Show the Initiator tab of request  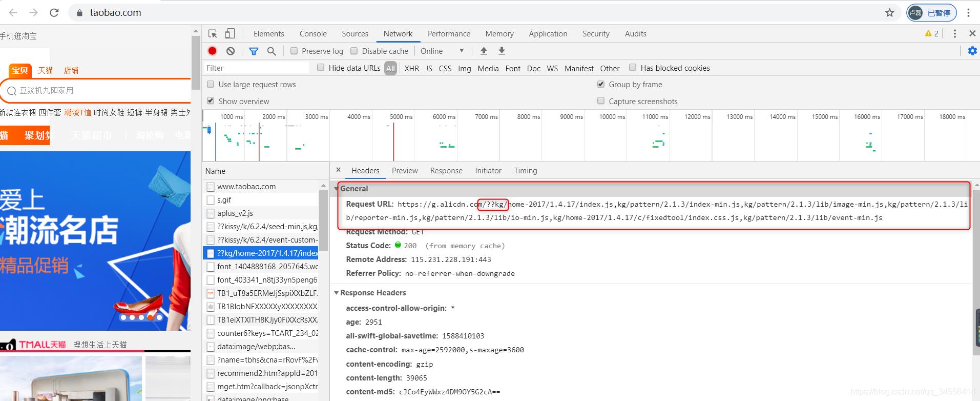pyautogui.click(x=488, y=171)
